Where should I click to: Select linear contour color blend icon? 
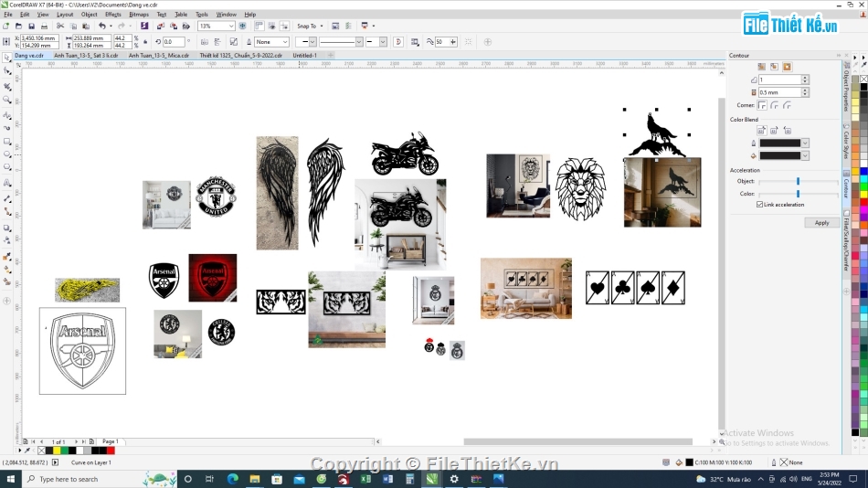pyautogui.click(x=762, y=131)
